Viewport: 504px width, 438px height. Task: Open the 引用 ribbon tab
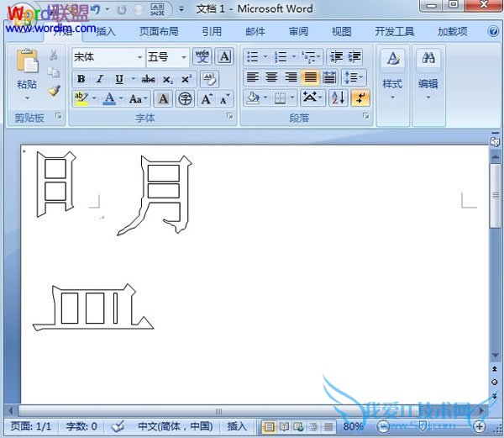[x=212, y=31]
